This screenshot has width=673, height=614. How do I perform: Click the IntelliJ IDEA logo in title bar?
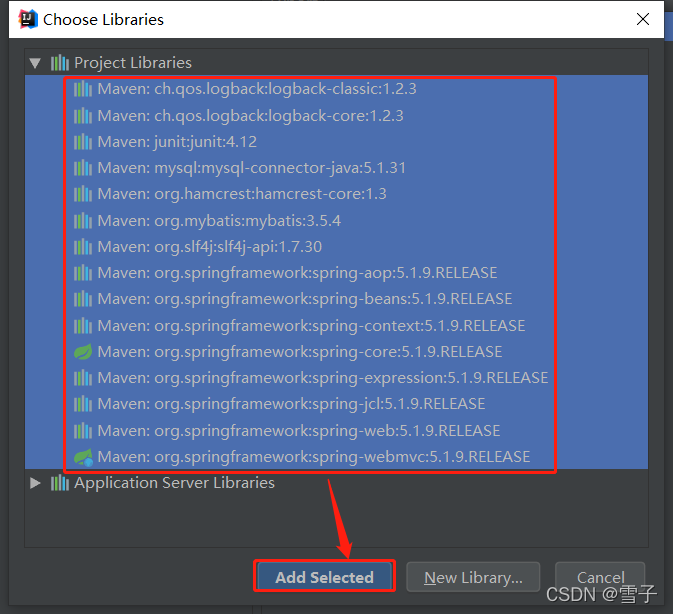pyautogui.click(x=28, y=19)
